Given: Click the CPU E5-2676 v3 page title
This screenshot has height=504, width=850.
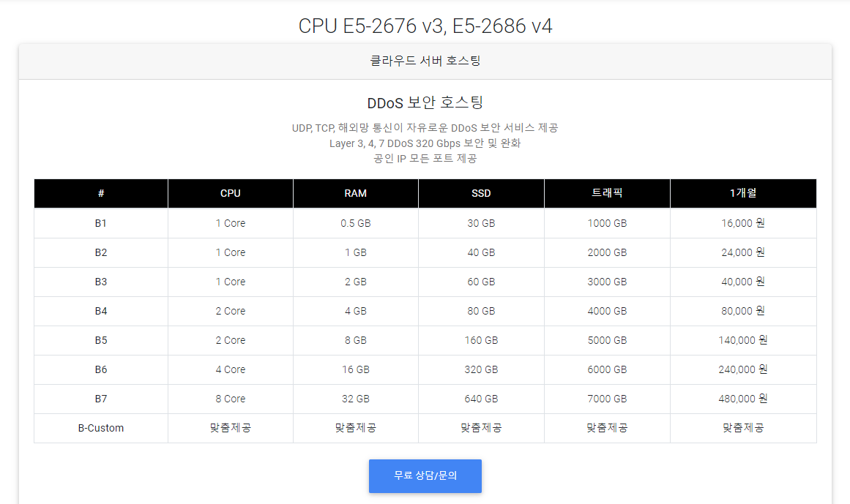Looking at the screenshot, I should pyautogui.click(x=425, y=26).
